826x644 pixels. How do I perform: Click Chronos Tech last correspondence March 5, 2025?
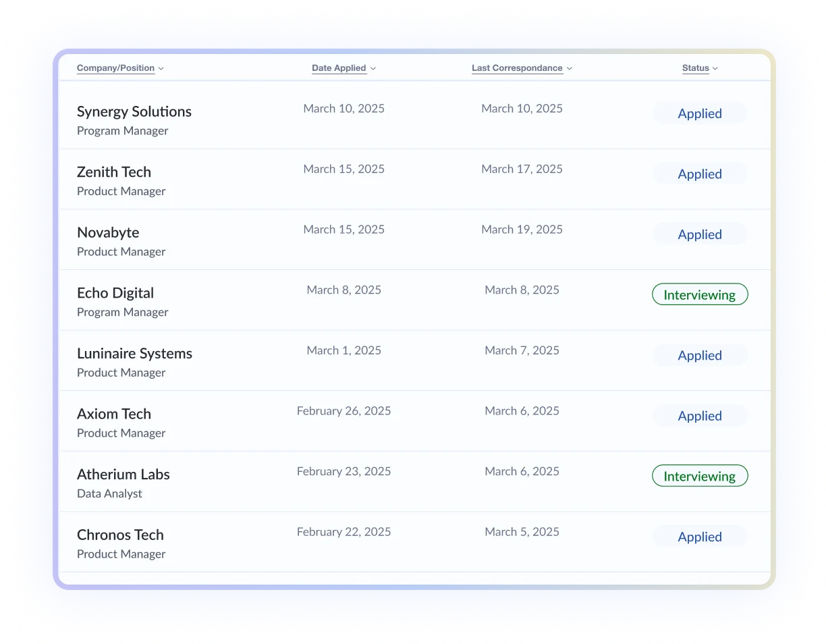click(522, 532)
